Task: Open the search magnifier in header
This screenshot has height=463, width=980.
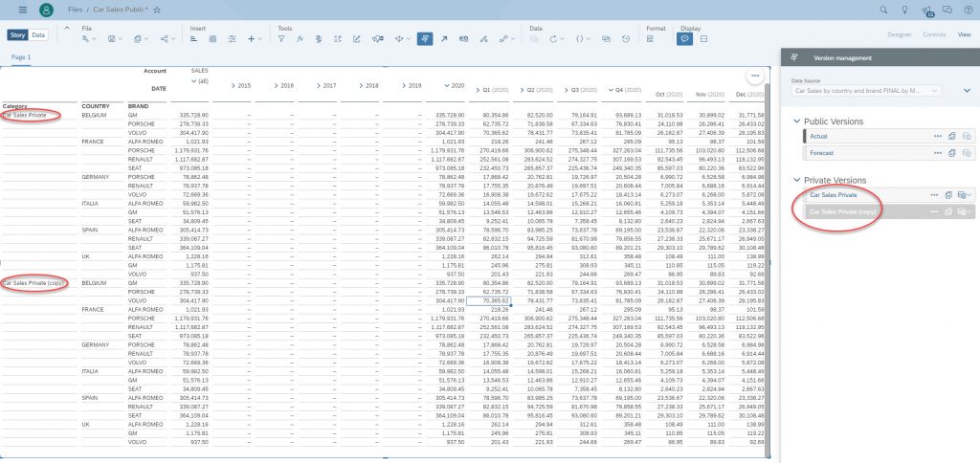Action: tap(883, 10)
